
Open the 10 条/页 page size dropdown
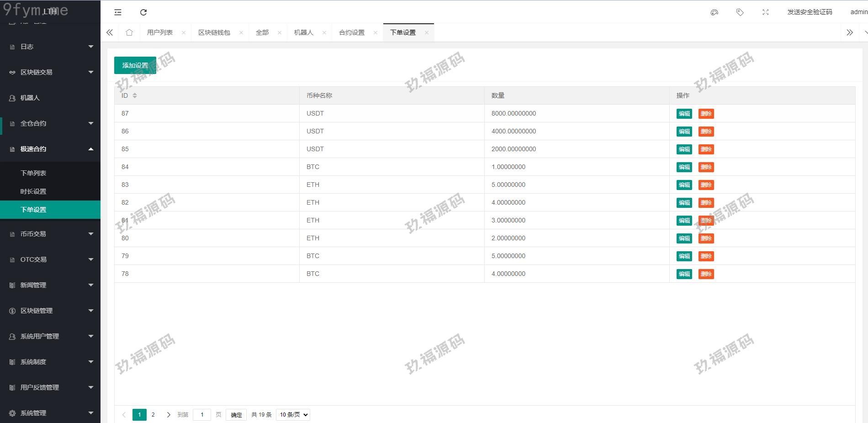point(293,415)
